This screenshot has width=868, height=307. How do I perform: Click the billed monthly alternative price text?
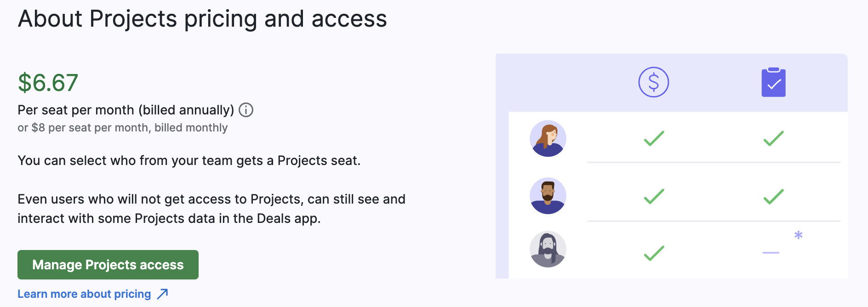point(123,128)
